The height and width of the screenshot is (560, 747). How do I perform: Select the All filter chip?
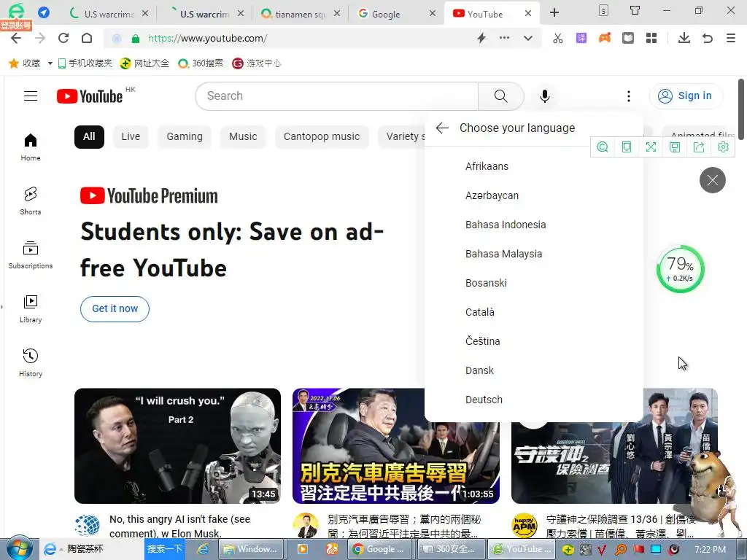[x=89, y=136]
